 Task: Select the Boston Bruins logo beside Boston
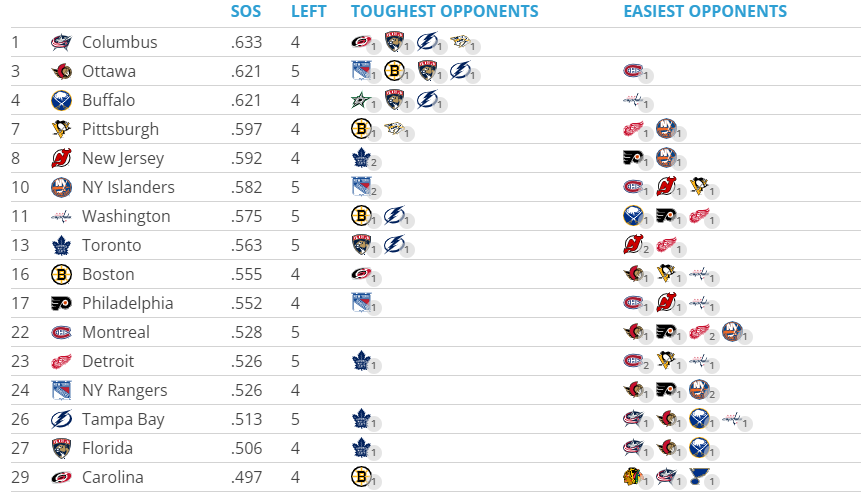(61, 275)
